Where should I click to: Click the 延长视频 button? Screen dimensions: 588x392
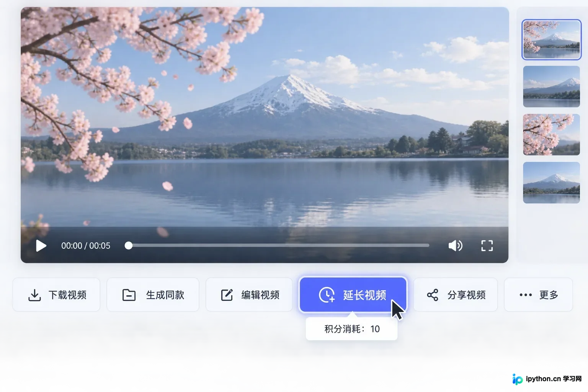353,295
